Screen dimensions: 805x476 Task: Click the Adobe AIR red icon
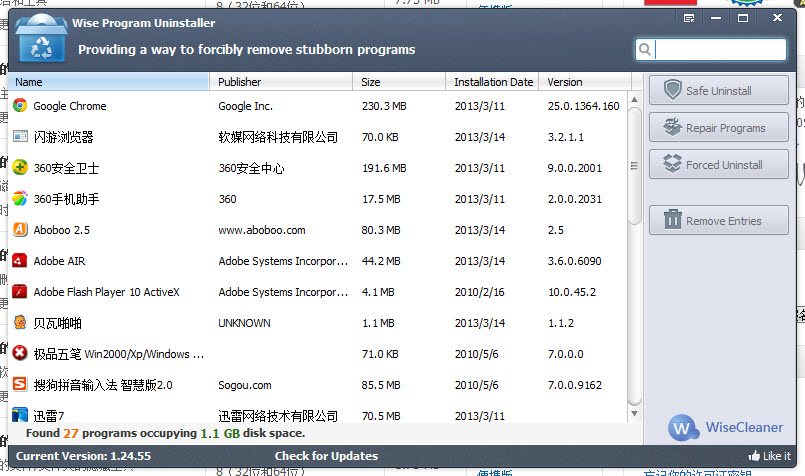20,261
